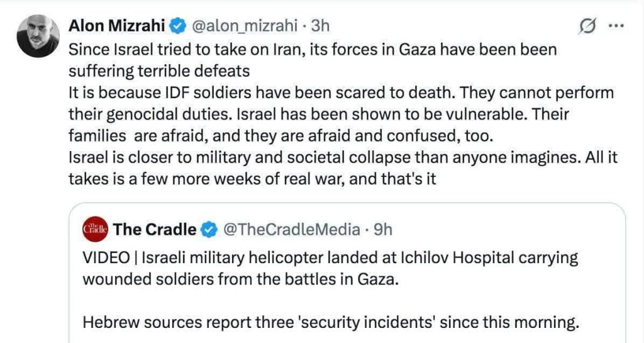Click the Alon Mizrahi display name

(x=118, y=26)
